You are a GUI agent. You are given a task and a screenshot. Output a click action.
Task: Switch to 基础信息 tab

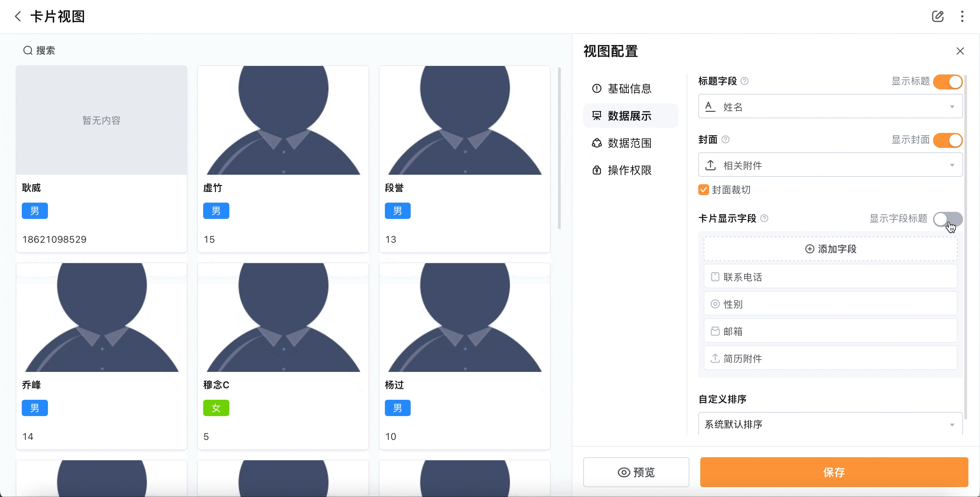pyautogui.click(x=631, y=88)
